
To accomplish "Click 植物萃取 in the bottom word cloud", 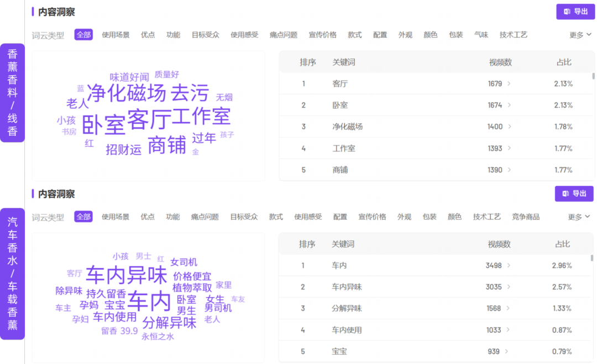I will click(192, 288).
